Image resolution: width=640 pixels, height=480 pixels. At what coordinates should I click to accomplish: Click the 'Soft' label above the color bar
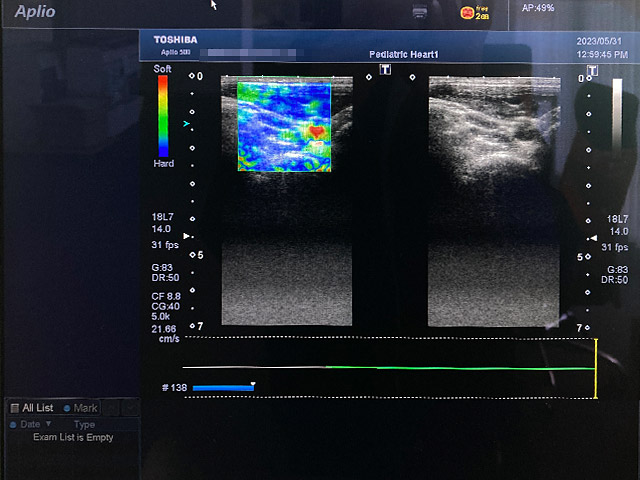tap(162, 69)
